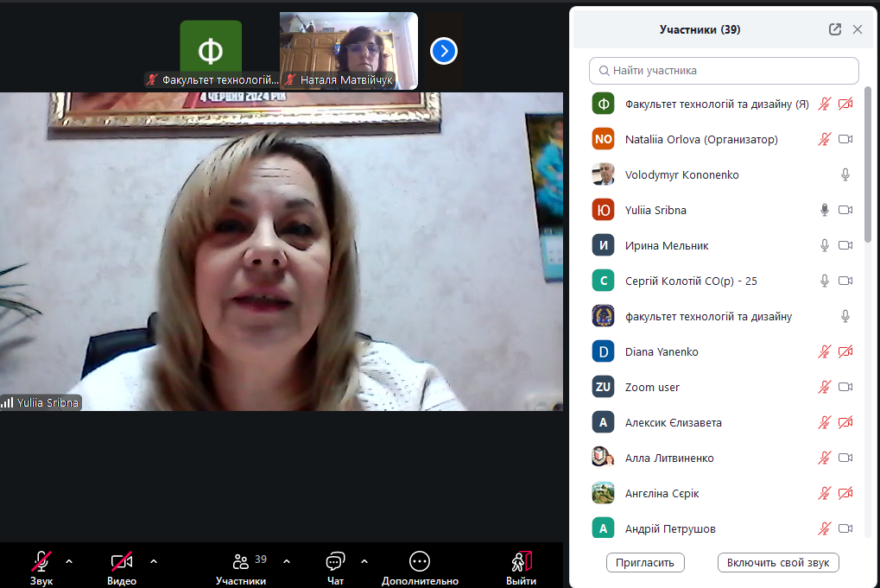Toggle own mic in Факультет технологій row
This screenshot has width=880, height=588.
pyautogui.click(x=825, y=104)
